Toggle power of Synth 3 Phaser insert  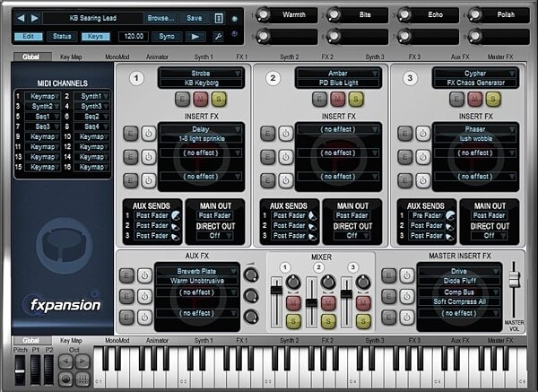[x=422, y=134]
